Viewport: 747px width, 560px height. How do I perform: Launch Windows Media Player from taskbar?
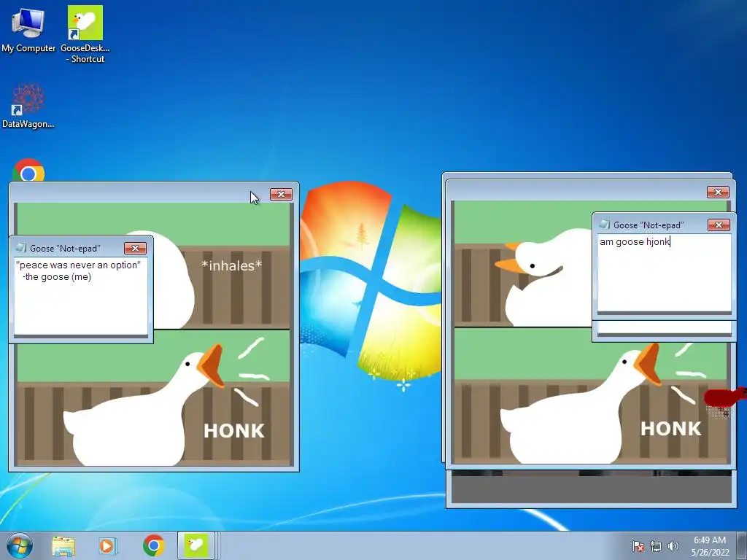(x=108, y=545)
